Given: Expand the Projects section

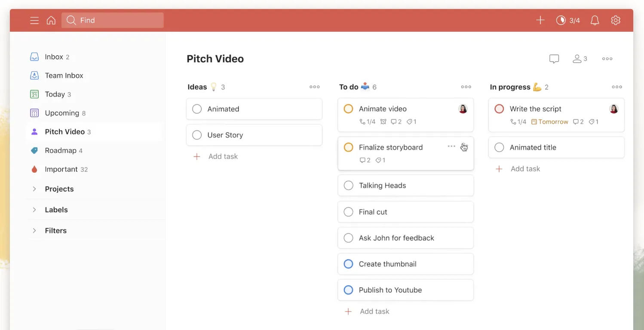Looking at the screenshot, I should pyautogui.click(x=34, y=189).
